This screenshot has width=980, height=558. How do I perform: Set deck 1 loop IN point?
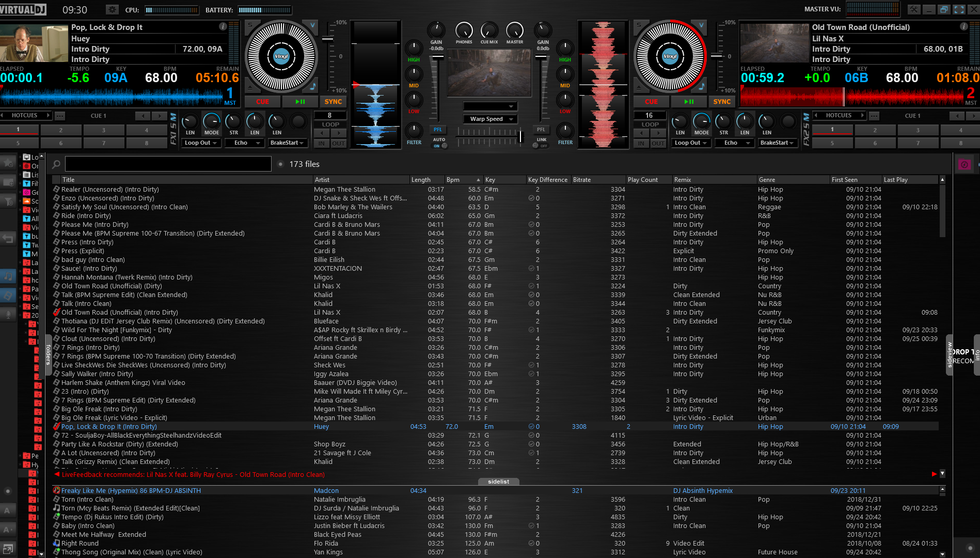point(322,144)
